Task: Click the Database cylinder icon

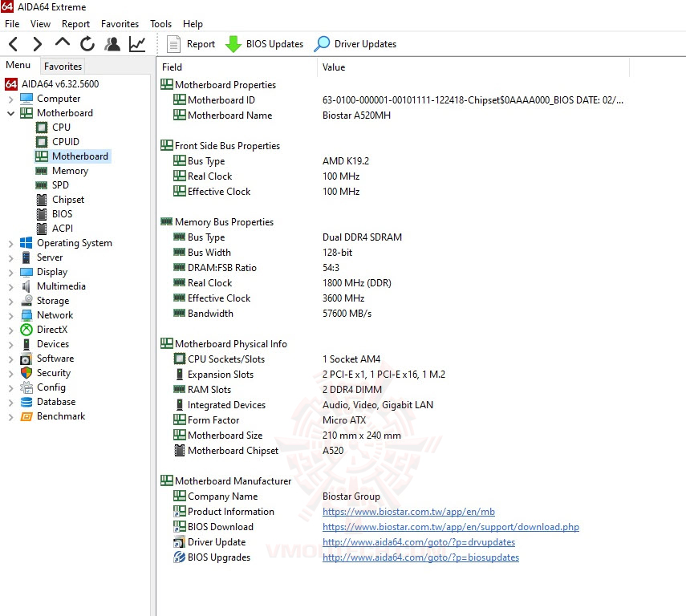Action: (26, 402)
